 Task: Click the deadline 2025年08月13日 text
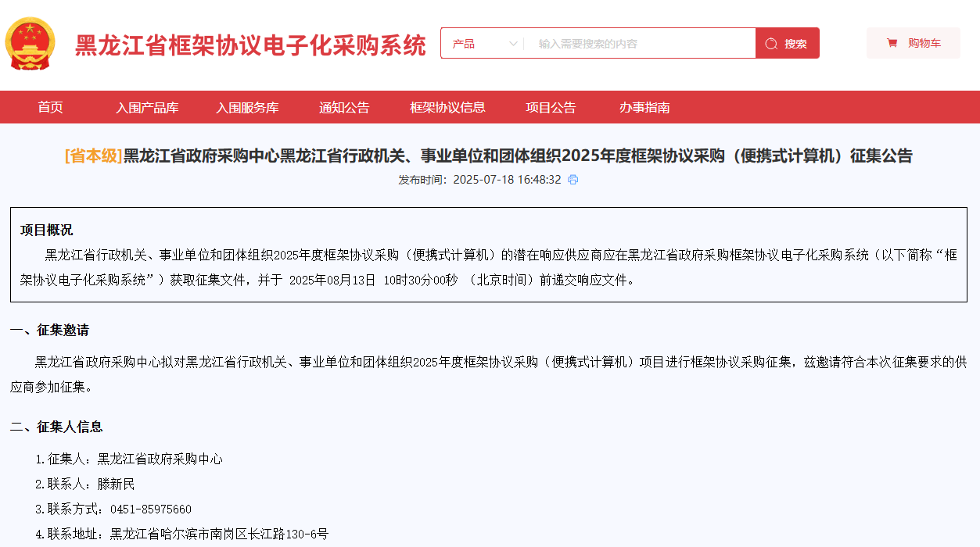332,280
